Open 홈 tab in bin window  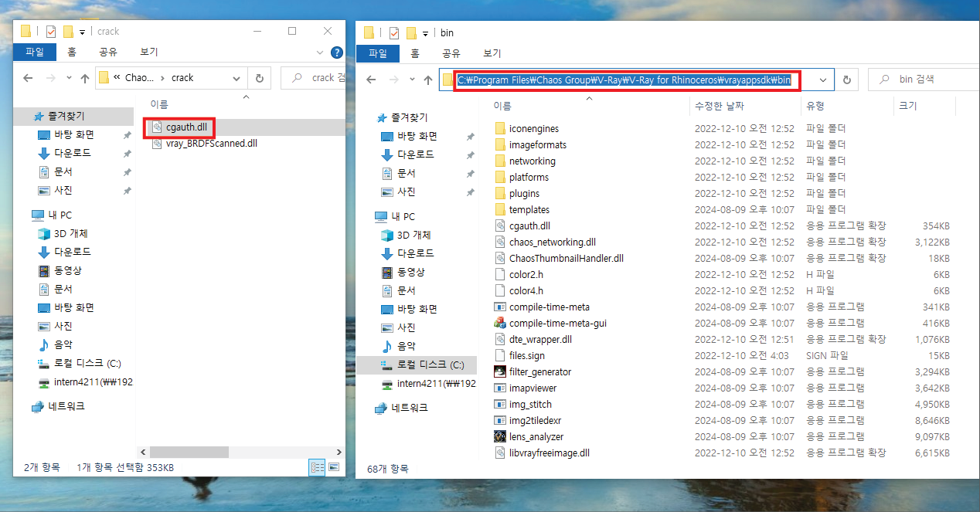(x=415, y=53)
